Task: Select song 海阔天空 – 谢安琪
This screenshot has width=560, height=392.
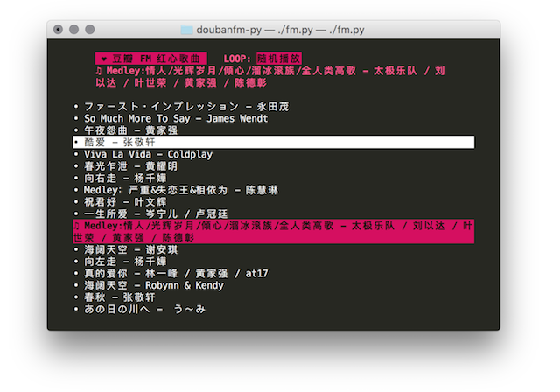Action: (x=126, y=249)
